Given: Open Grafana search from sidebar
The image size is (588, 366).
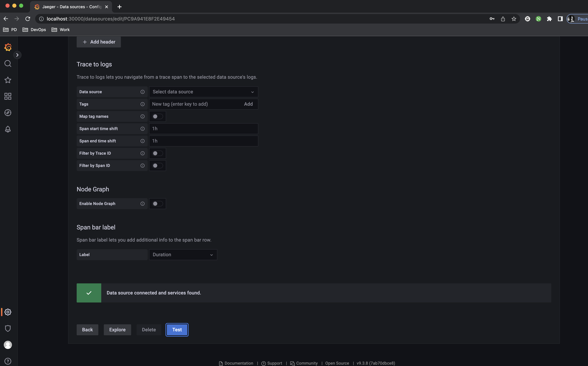Looking at the screenshot, I should click(8, 64).
